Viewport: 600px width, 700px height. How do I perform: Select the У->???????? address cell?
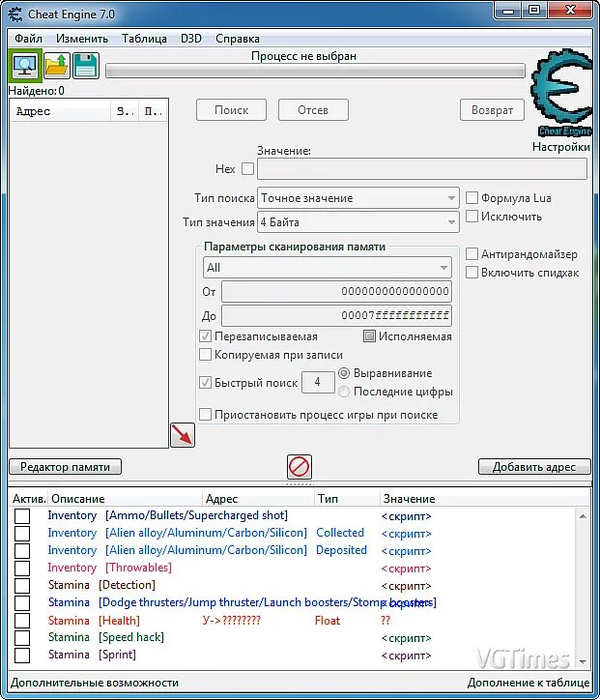pos(232,621)
